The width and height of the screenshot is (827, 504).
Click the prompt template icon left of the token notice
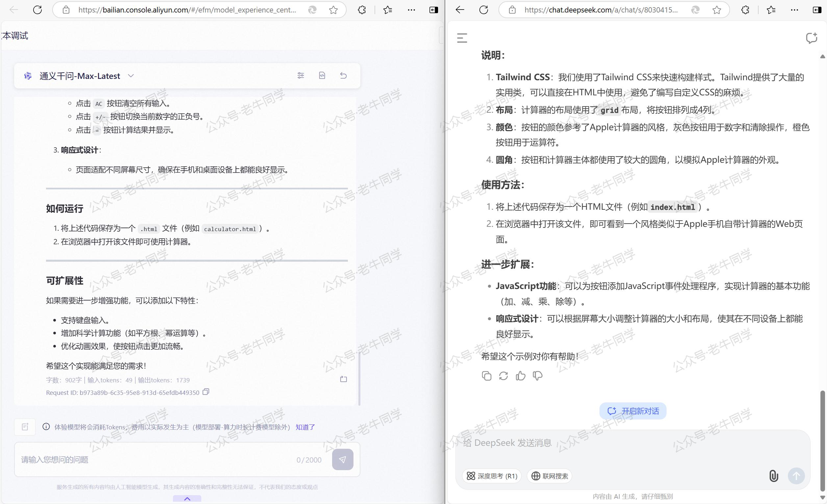[x=25, y=427]
